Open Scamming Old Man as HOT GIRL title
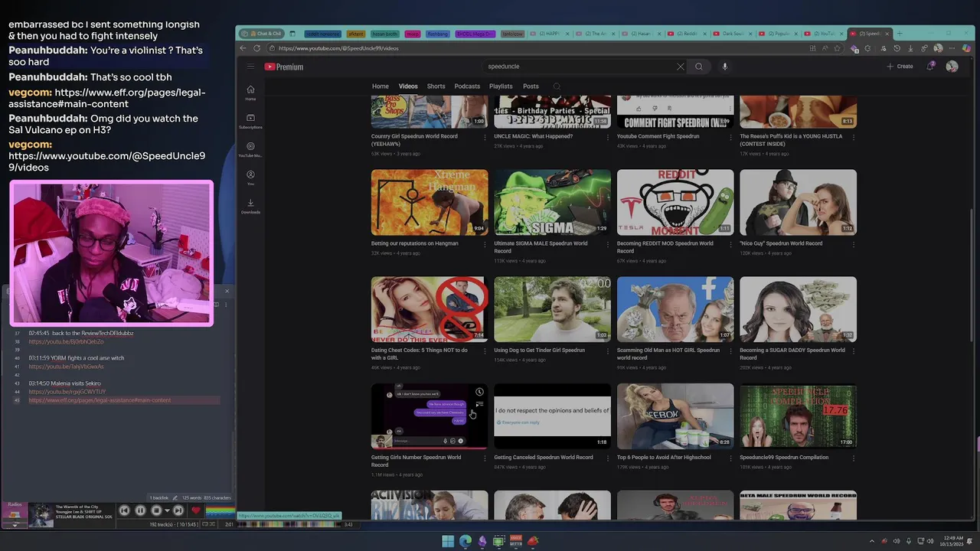980x551 pixels. tap(668, 354)
